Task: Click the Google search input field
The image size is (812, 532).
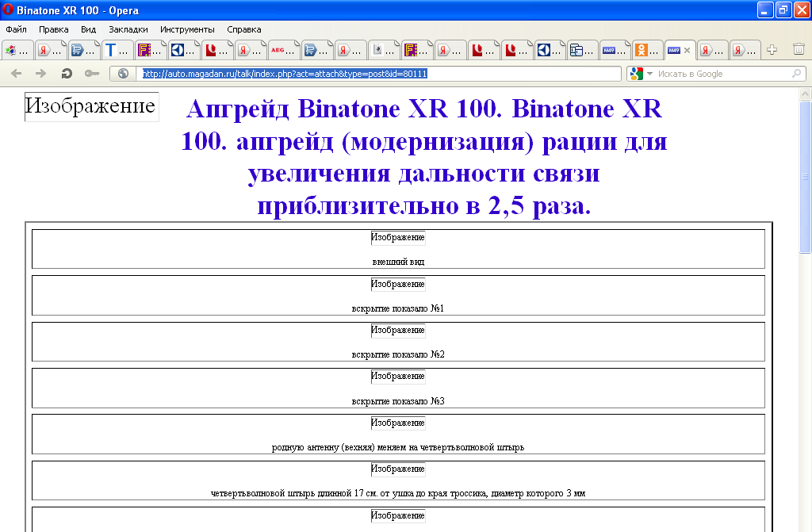Action: pos(722,74)
